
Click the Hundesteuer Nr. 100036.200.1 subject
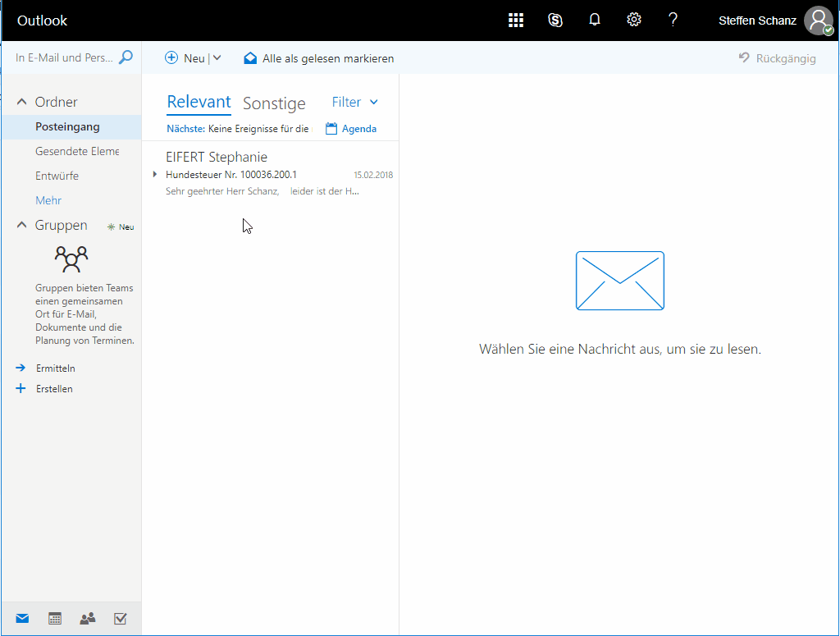click(x=231, y=175)
